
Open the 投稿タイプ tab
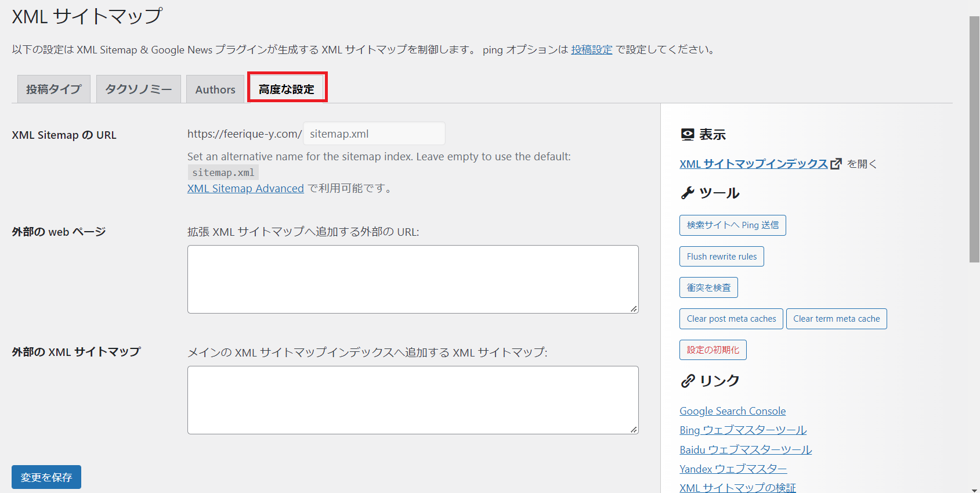[53, 89]
